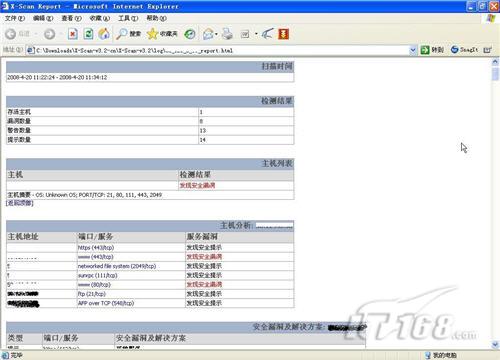Click the IE icon in the title bar

5,6
